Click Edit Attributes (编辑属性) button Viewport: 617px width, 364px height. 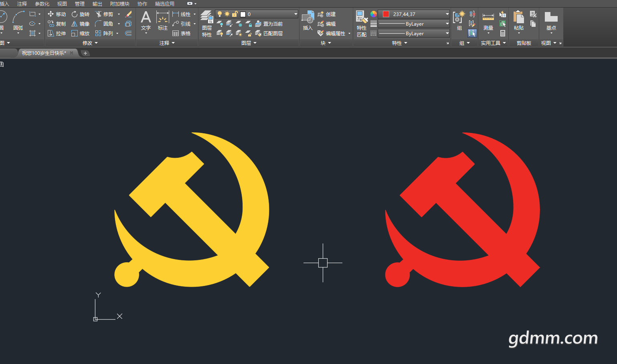click(x=332, y=33)
